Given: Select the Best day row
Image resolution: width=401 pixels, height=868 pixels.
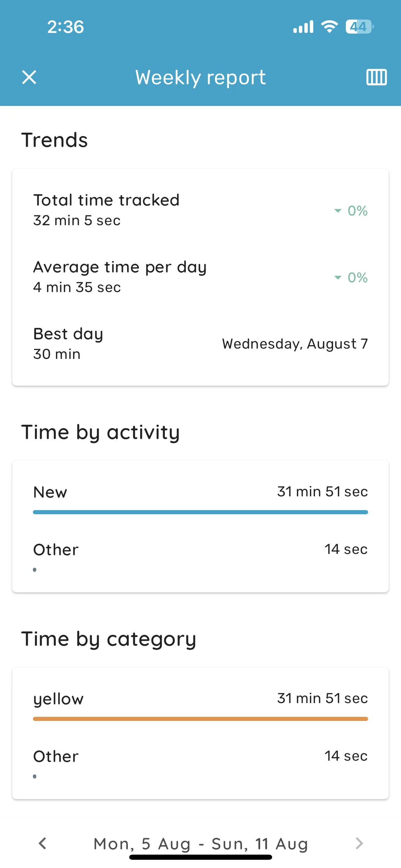Looking at the screenshot, I should (200, 343).
